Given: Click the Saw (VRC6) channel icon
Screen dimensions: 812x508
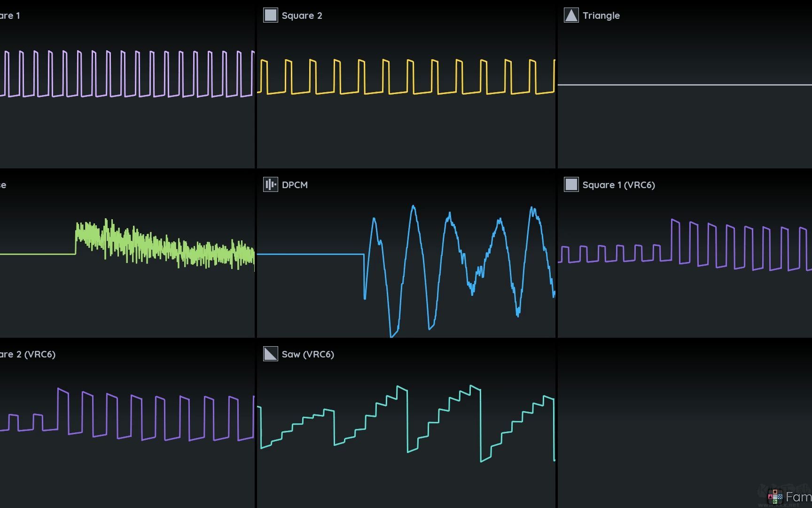Looking at the screenshot, I should click(x=270, y=354).
